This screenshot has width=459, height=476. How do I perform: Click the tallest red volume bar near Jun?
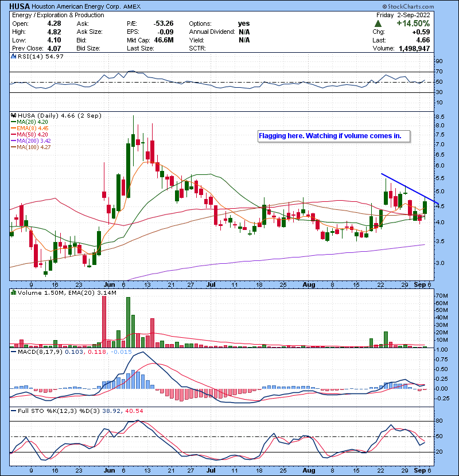click(104, 322)
